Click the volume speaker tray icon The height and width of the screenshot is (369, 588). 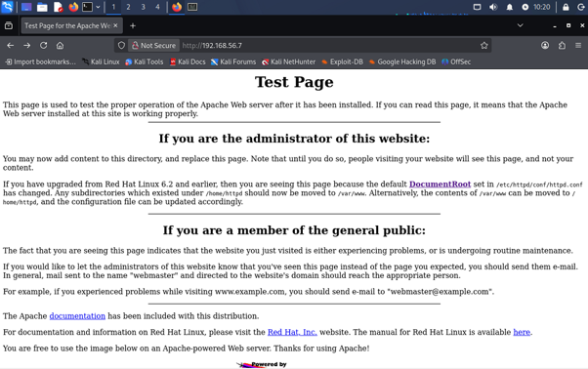coord(493,7)
